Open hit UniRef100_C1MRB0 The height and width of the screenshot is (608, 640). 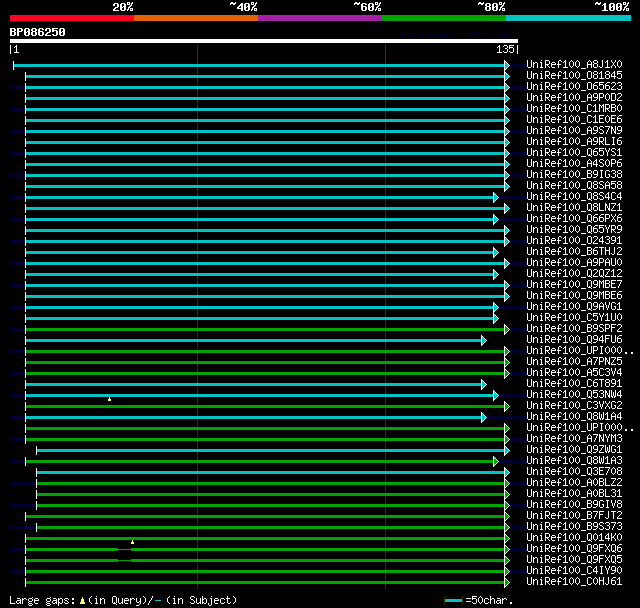(574, 109)
